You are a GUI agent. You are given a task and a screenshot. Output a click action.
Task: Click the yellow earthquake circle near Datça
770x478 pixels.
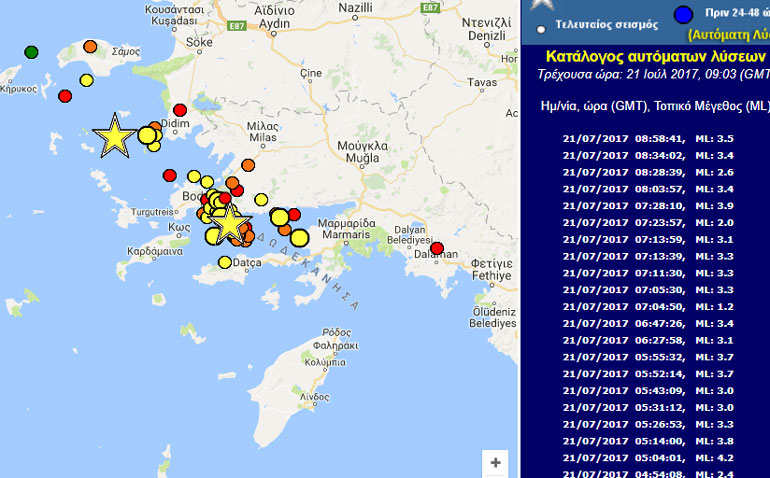pos(225,262)
